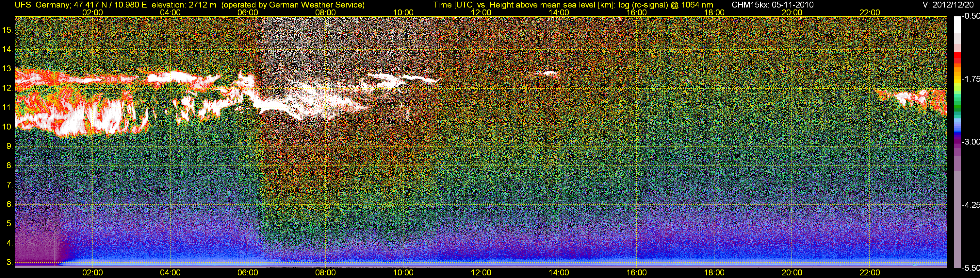Click the 6. km height axis label

[x=10, y=204]
